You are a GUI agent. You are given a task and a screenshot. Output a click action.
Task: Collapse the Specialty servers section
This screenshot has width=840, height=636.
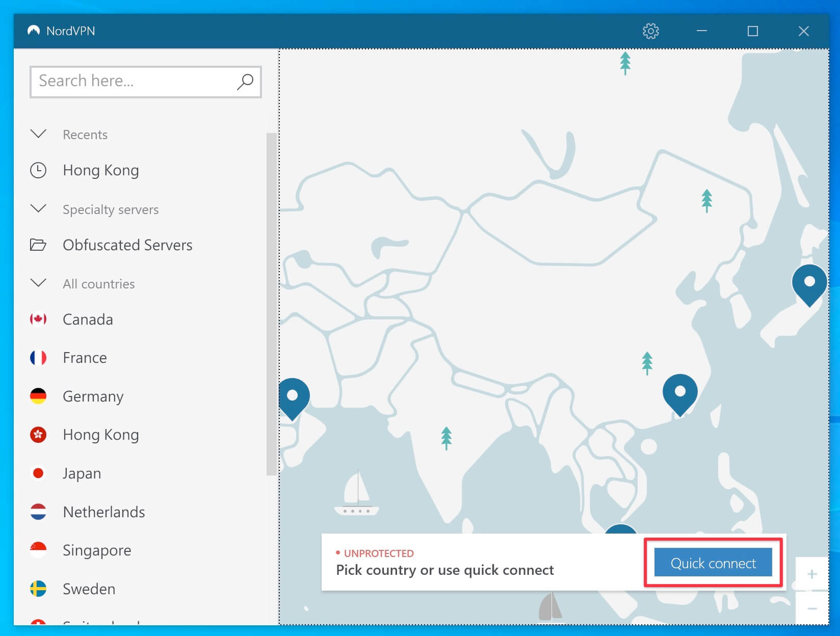coord(38,209)
